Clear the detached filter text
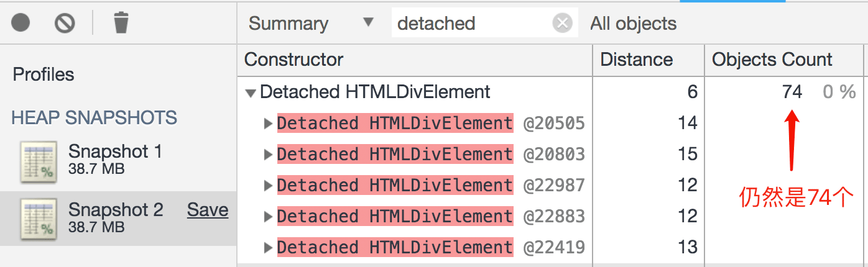Viewport: 868px width, 267px height. tap(562, 24)
